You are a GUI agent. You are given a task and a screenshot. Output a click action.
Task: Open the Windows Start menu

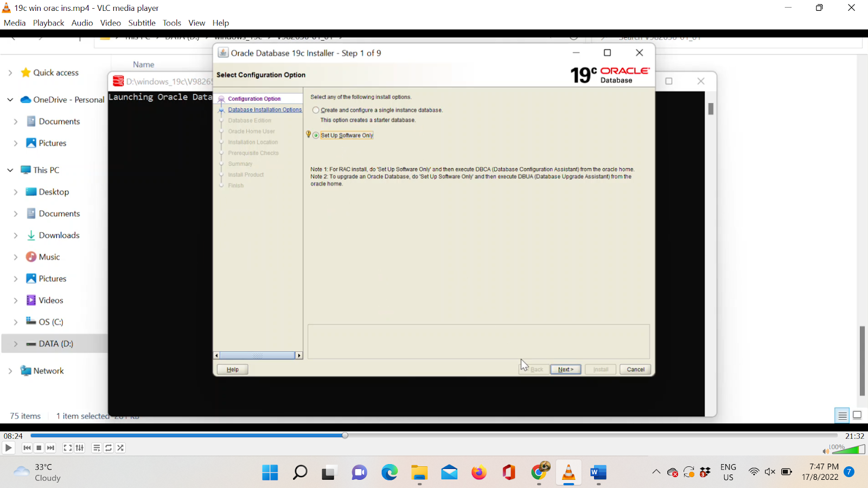pyautogui.click(x=270, y=473)
